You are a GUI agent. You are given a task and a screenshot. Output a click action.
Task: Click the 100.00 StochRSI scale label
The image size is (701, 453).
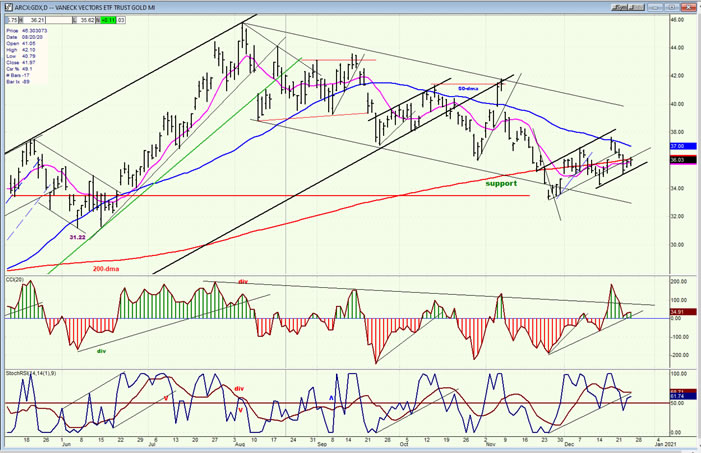point(679,373)
